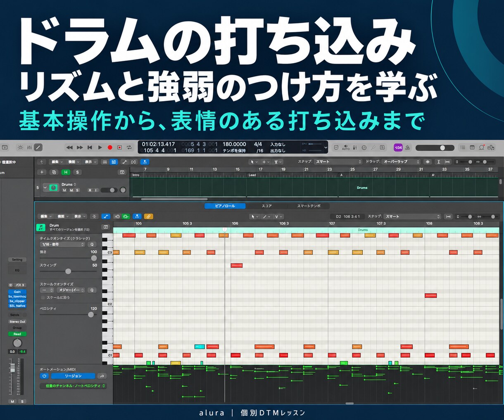This screenshot has width=504, height=420.
Task: Toggle the Metronome click button
Action: click(407, 147)
